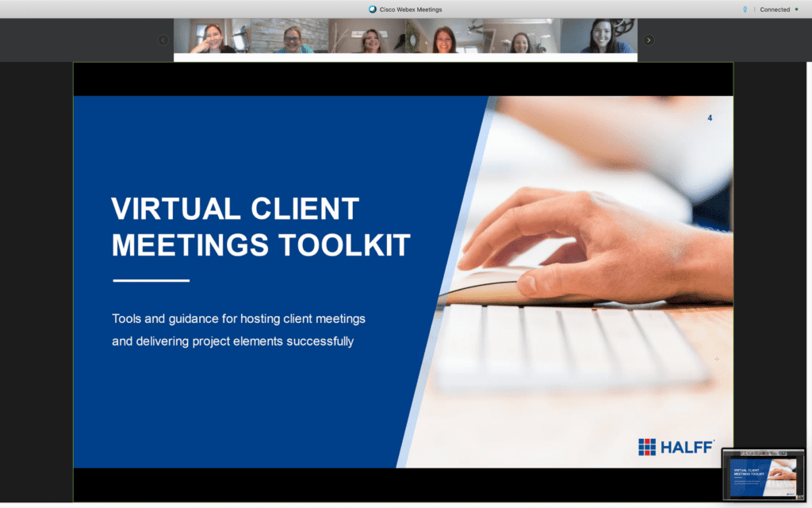This screenshot has width=812, height=508.
Task: Select the second participant video in the strip
Action: click(290, 37)
